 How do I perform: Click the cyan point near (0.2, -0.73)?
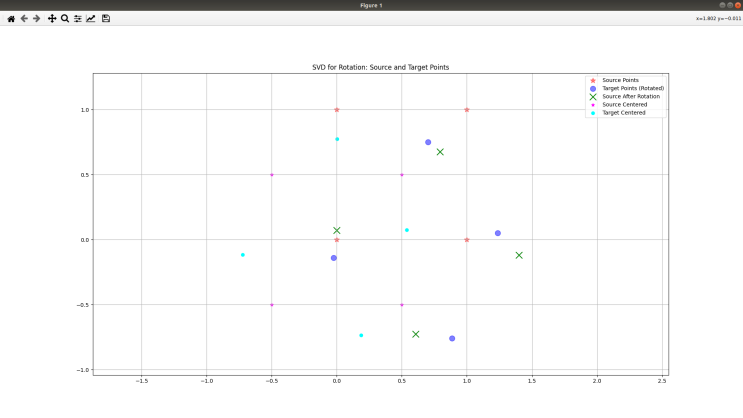pos(361,335)
